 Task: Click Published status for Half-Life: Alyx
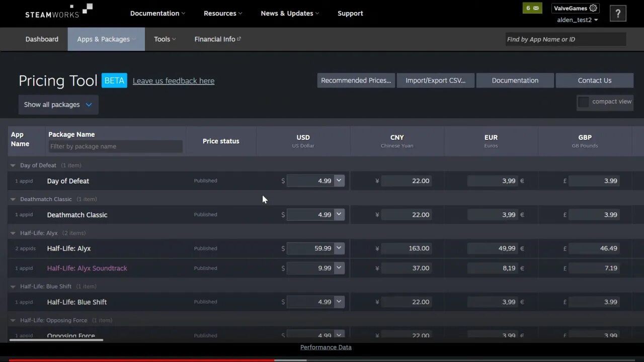point(205,248)
